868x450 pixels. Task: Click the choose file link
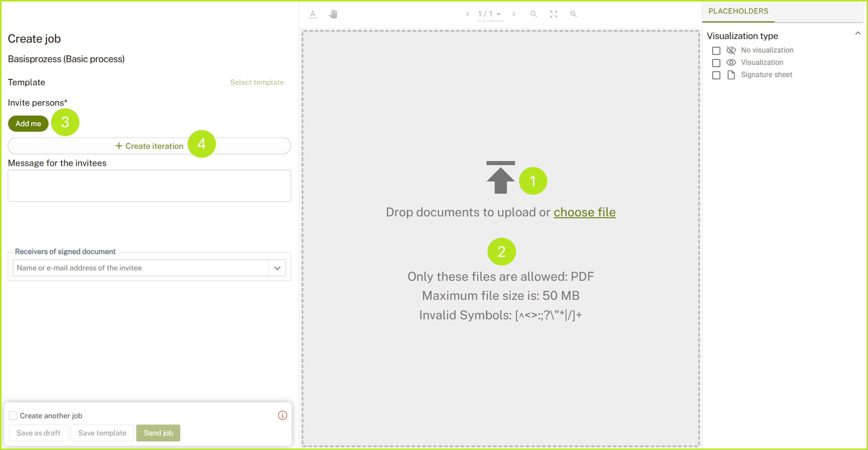pos(584,212)
